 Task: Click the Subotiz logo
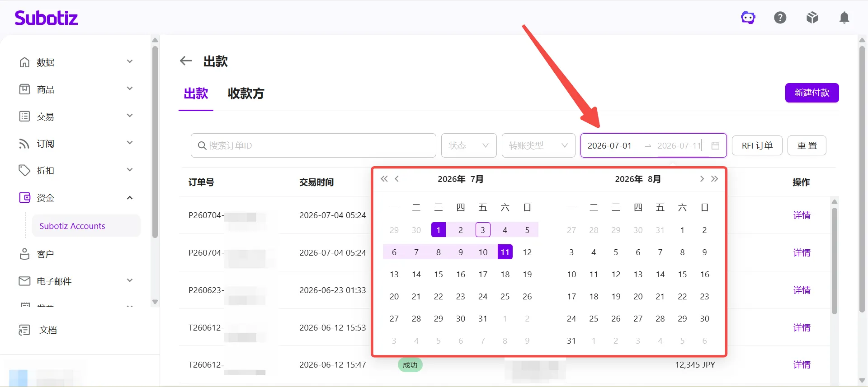46,18
